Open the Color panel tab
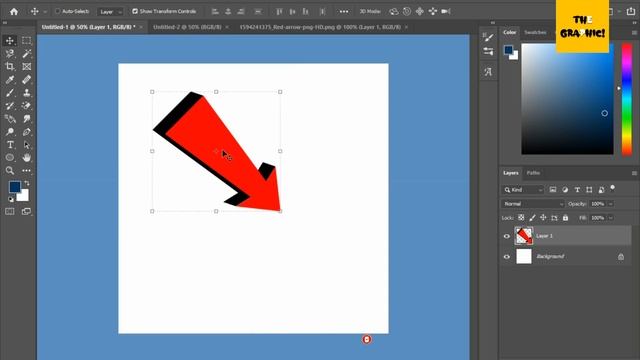Screen dimensions: 640x360 click(x=509, y=32)
